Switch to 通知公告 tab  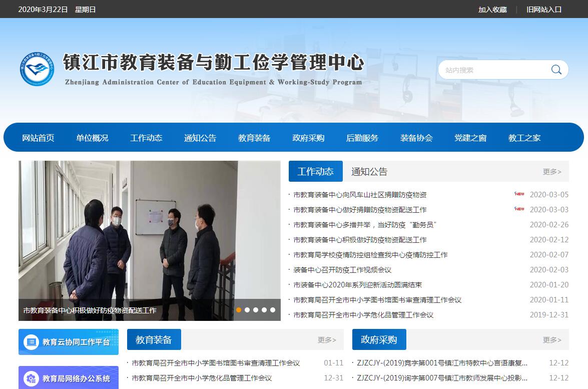pyautogui.click(x=369, y=172)
